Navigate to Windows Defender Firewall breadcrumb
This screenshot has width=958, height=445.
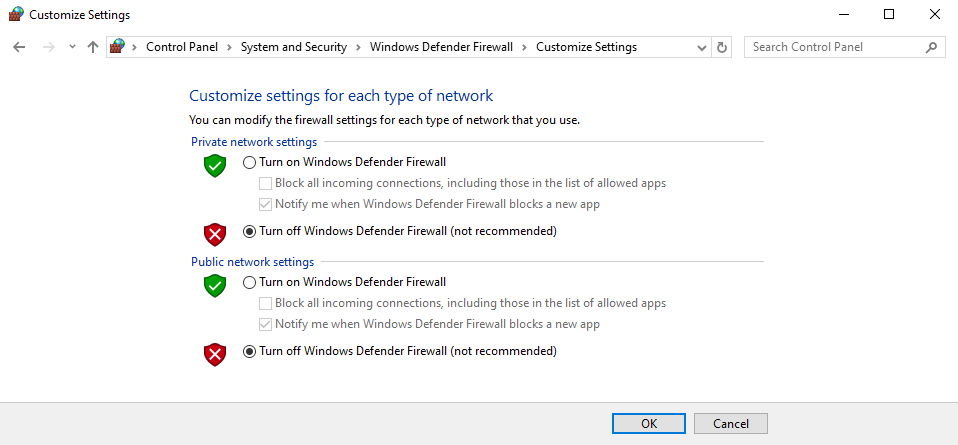pyautogui.click(x=440, y=47)
